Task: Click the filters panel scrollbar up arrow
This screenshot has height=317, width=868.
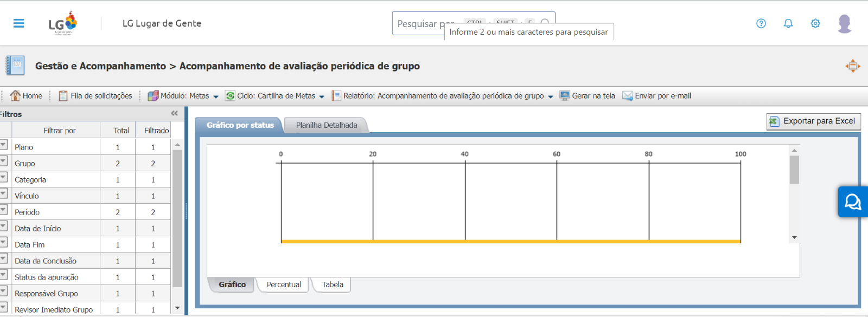Action: pyautogui.click(x=177, y=145)
